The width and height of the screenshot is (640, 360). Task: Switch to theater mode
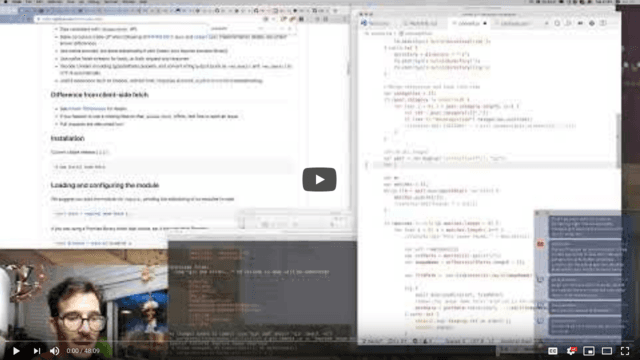pyautogui.click(x=607, y=351)
